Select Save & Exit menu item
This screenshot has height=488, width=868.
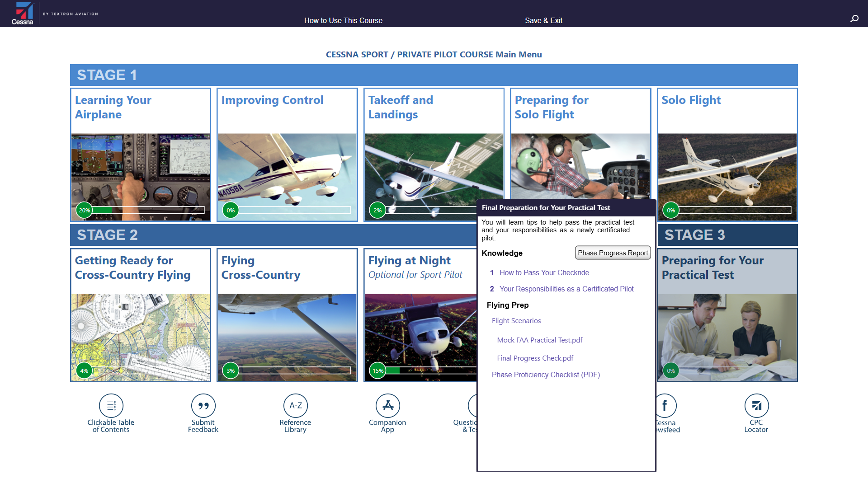(x=543, y=20)
